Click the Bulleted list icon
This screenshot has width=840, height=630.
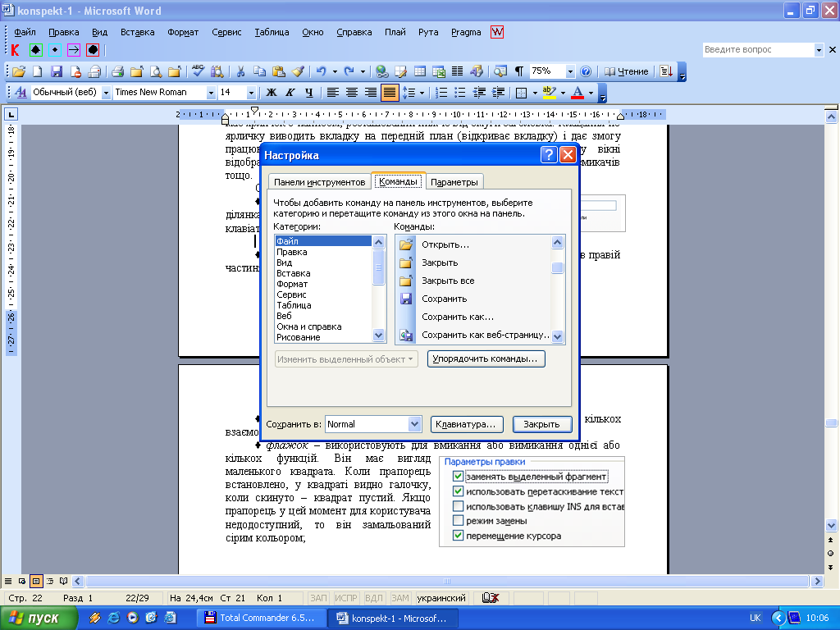pos(460,93)
